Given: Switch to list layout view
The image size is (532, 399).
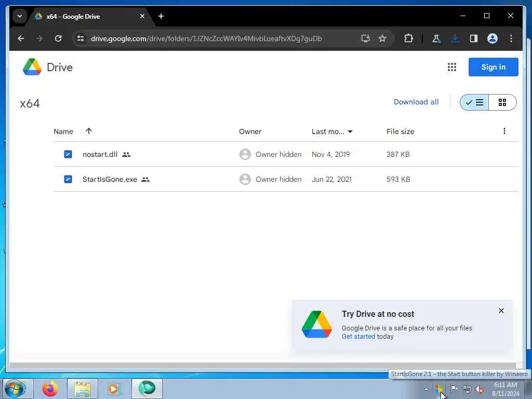Looking at the screenshot, I should click(474, 102).
